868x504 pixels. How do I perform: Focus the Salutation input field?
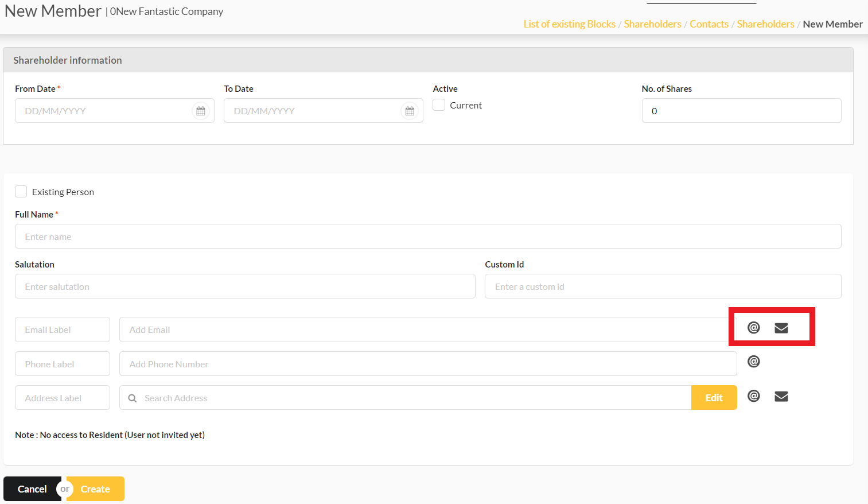(x=245, y=286)
